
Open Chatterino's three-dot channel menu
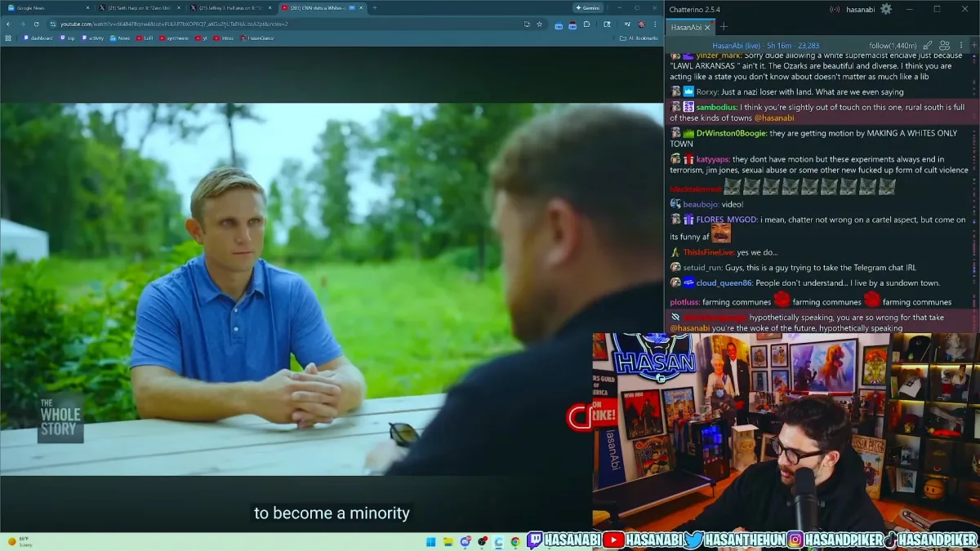pos(962,44)
